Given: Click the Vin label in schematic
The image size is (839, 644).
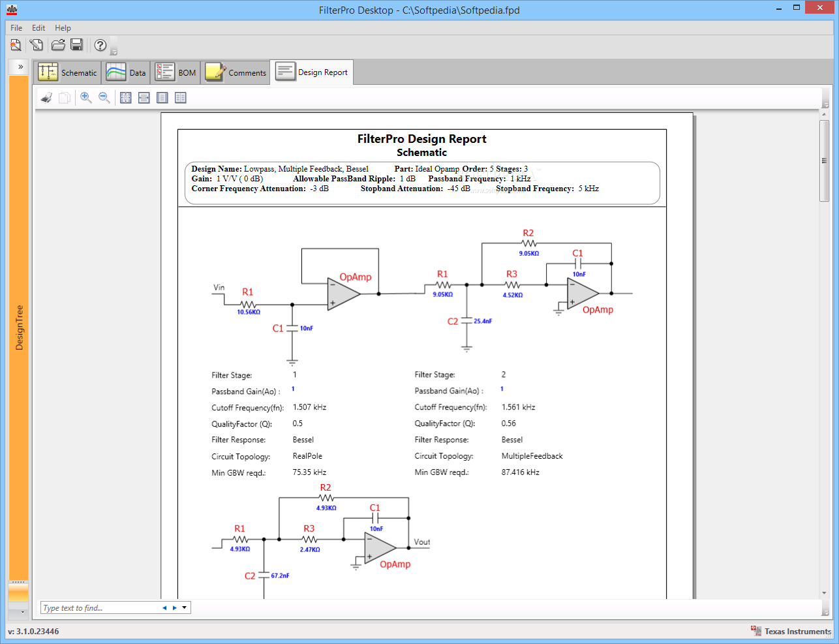Looking at the screenshot, I should [219, 287].
